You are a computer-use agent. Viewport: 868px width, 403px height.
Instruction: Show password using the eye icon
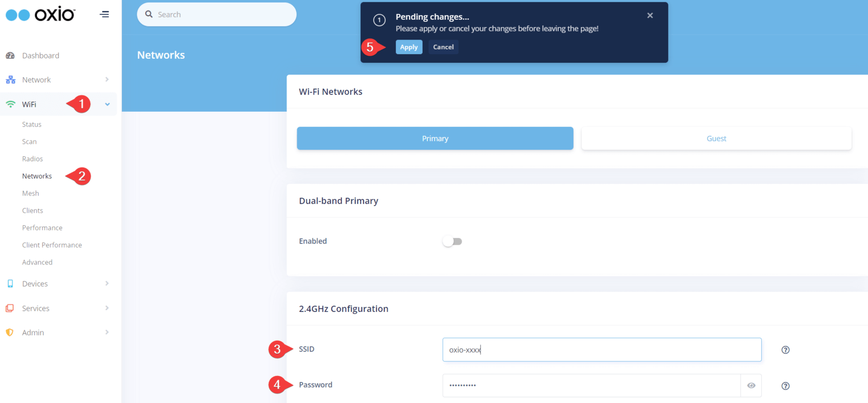tap(751, 386)
